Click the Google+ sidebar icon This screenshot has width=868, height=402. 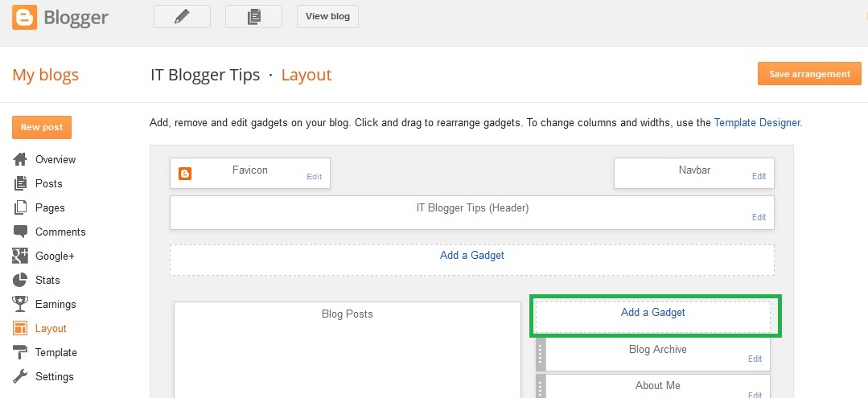point(20,256)
